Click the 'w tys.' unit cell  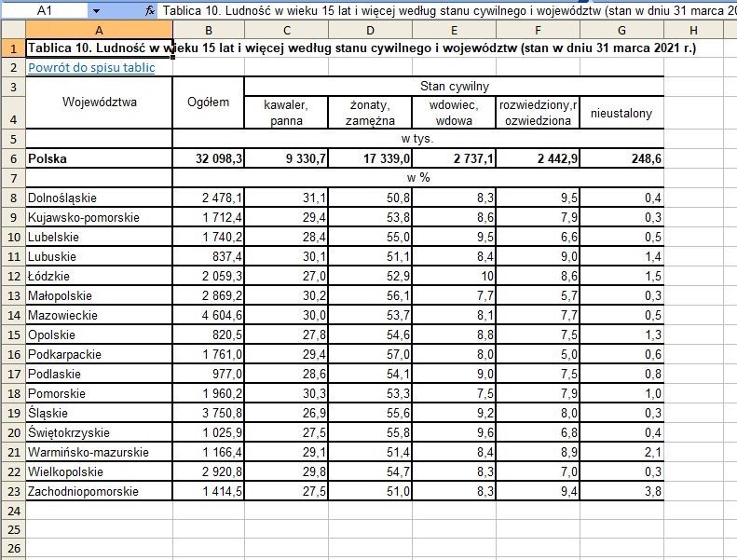[417, 139]
